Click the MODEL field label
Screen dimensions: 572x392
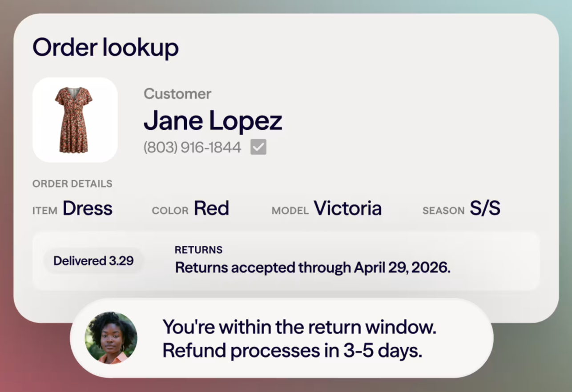click(x=290, y=211)
